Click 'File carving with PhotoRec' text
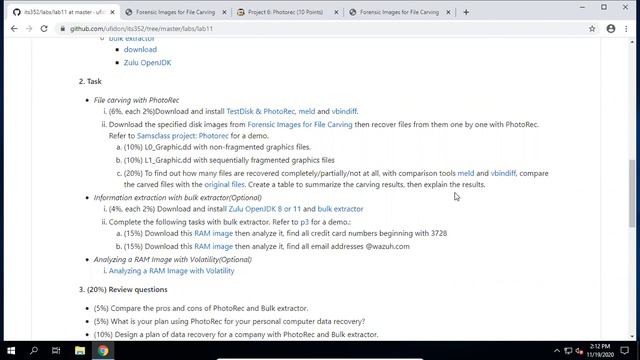640x360 pixels. [x=136, y=100]
